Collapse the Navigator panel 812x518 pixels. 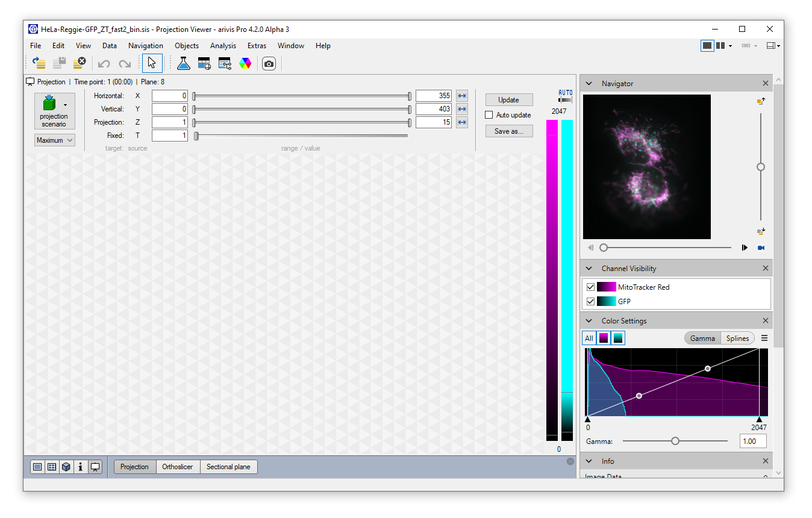click(x=589, y=83)
